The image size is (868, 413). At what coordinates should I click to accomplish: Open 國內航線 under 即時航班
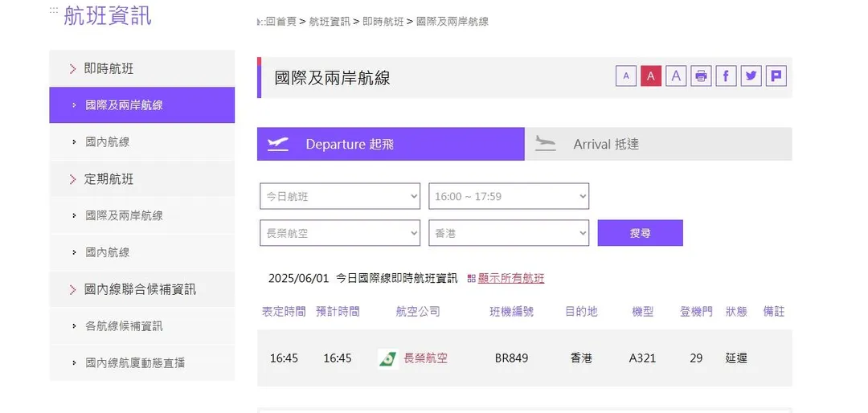[x=141, y=141]
